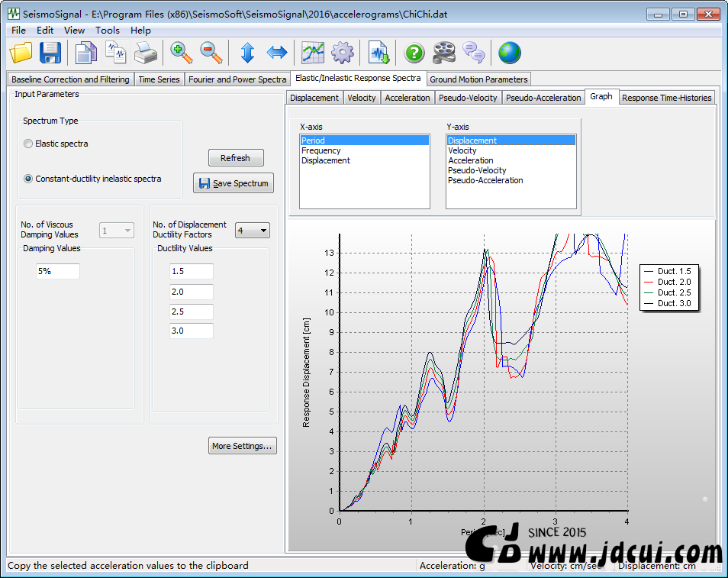This screenshot has height=578, width=728.
Task: Click the printer toolbar icon
Action: click(x=146, y=53)
